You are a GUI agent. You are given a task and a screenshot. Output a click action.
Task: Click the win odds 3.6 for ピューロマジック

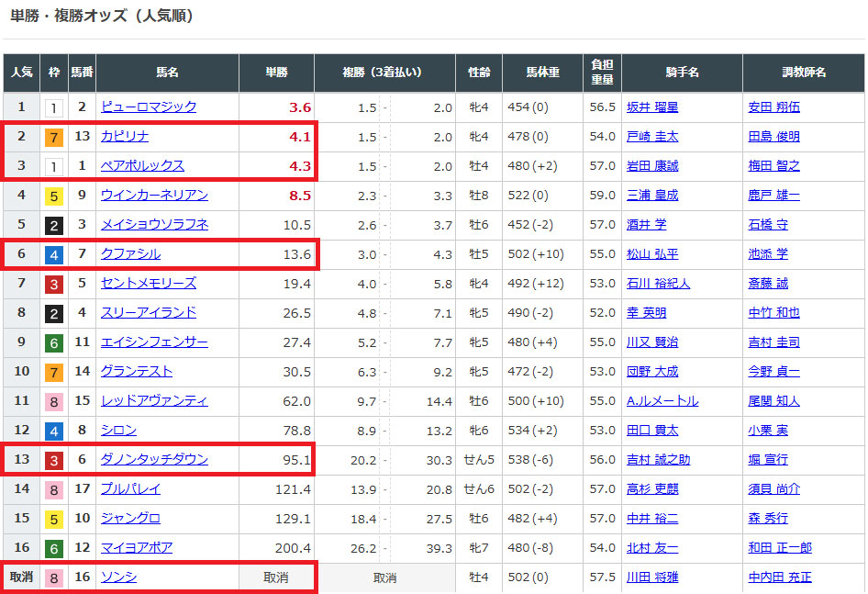(x=300, y=107)
